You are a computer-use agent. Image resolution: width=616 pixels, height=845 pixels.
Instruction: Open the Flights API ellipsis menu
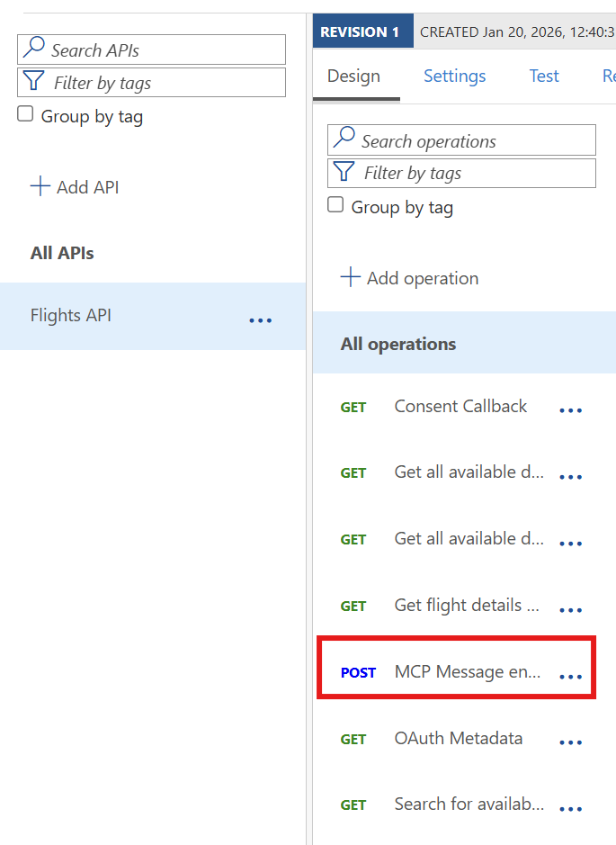coord(260,320)
